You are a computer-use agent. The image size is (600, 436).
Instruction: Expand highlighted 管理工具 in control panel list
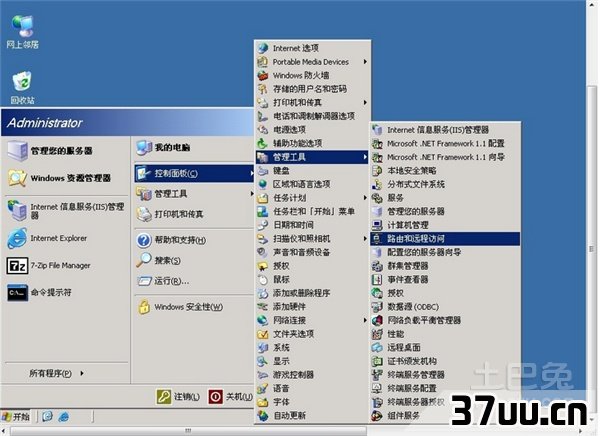tap(312, 157)
